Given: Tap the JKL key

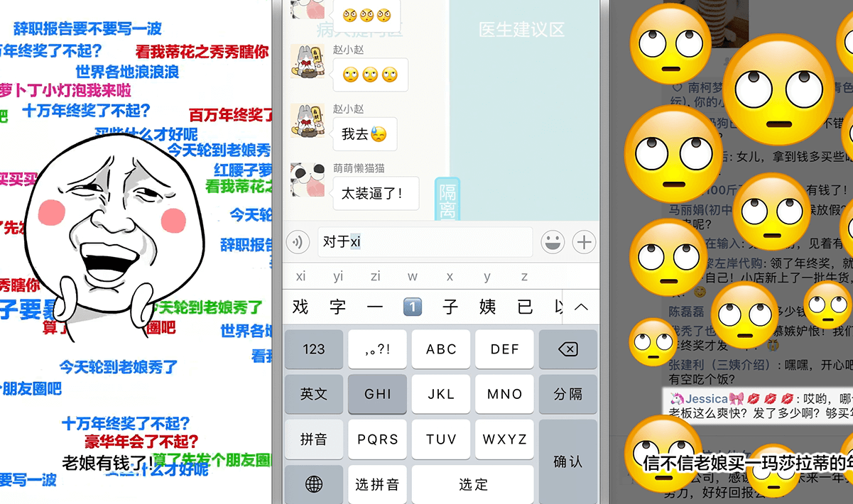Looking at the screenshot, I should [x=441, y=394].
